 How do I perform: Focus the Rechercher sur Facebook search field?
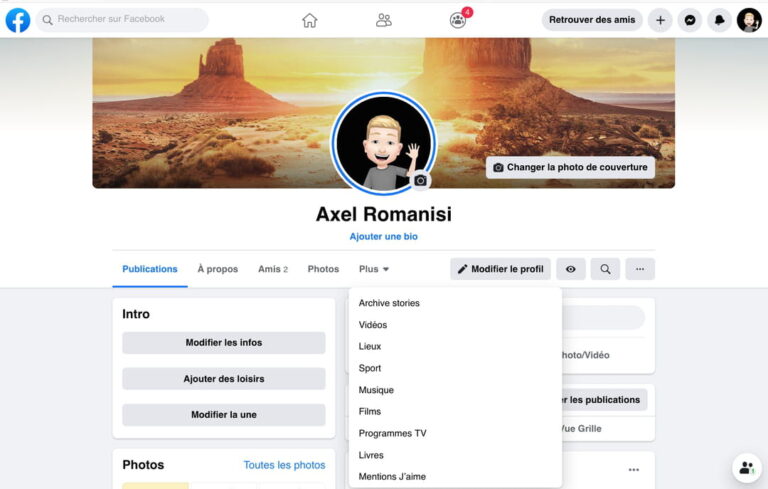(x=122, y=20)
